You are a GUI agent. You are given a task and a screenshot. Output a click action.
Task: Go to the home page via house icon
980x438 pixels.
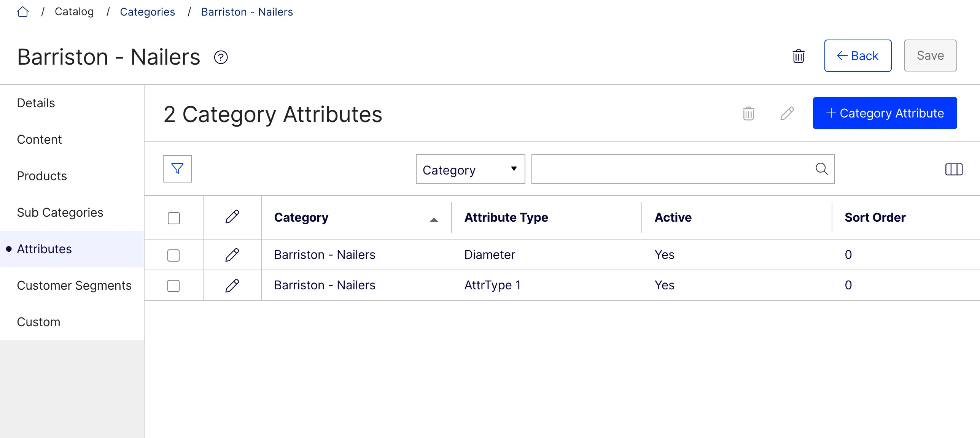[x=23, y=12]
